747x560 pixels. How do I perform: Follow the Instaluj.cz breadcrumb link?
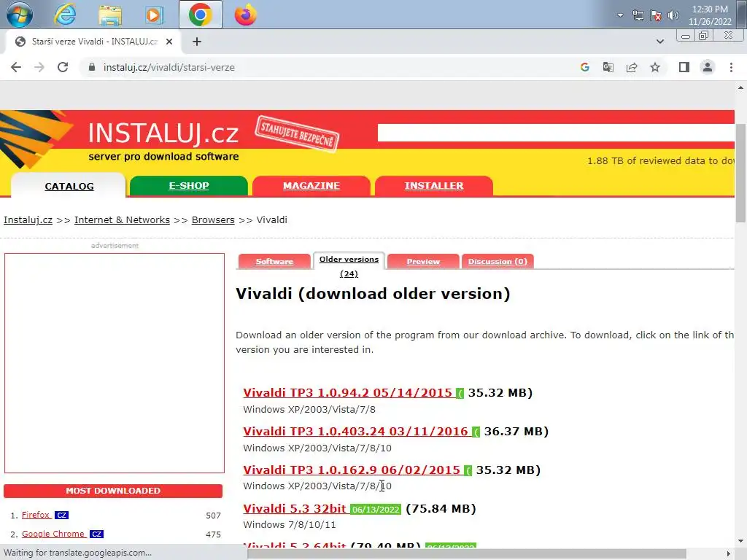pyautogui.click(x=28, y=220)
